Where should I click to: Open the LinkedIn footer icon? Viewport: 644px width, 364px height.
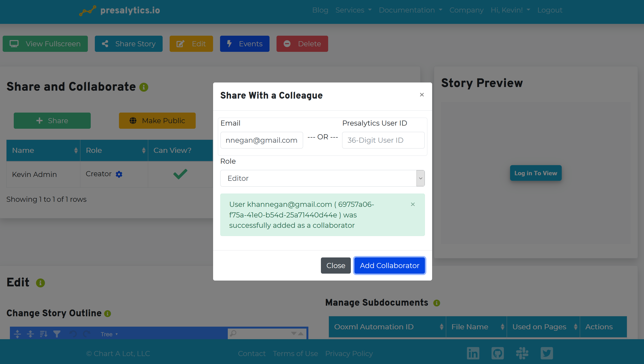473,353
